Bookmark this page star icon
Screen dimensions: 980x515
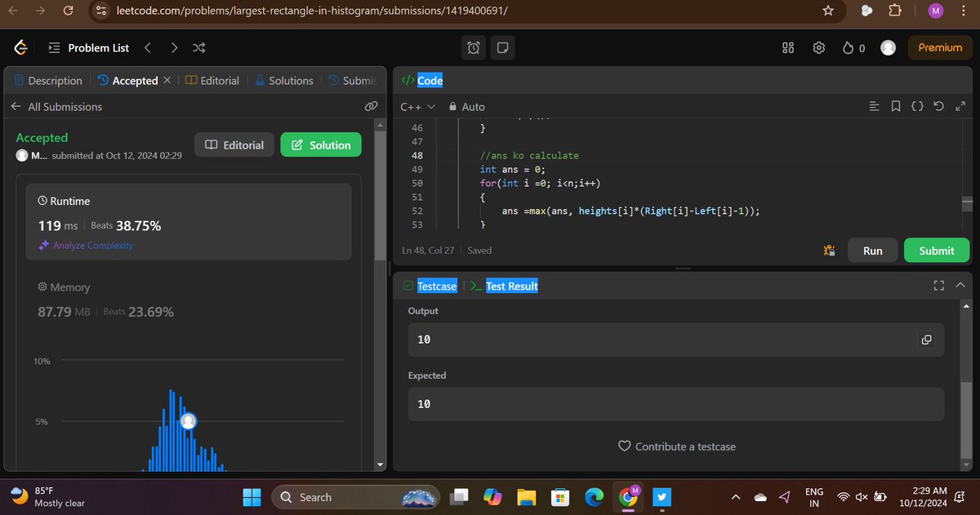click(828, 11)
